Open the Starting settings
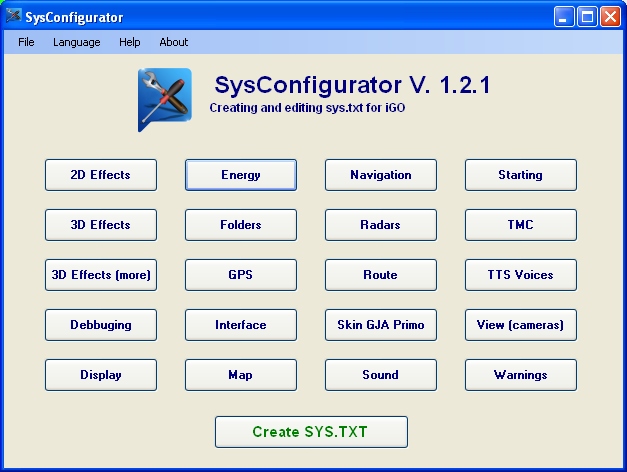This screenshot has height=472, width=627. click(x=521, y=175)
